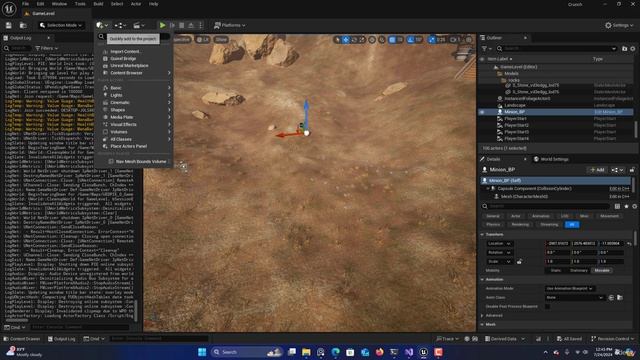Select the All filter in Details

tap(572, 225)
